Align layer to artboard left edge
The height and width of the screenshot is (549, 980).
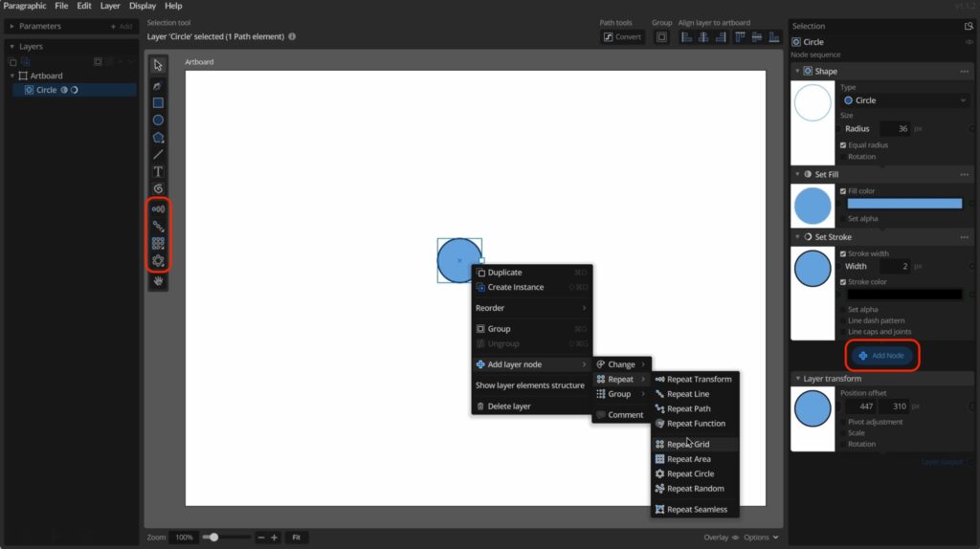click(x=686, y=37)
